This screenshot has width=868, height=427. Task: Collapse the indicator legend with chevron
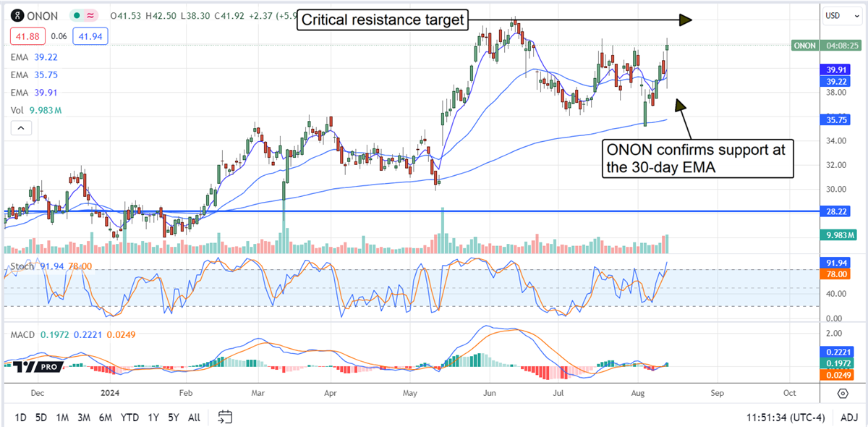tap(20, 128)
